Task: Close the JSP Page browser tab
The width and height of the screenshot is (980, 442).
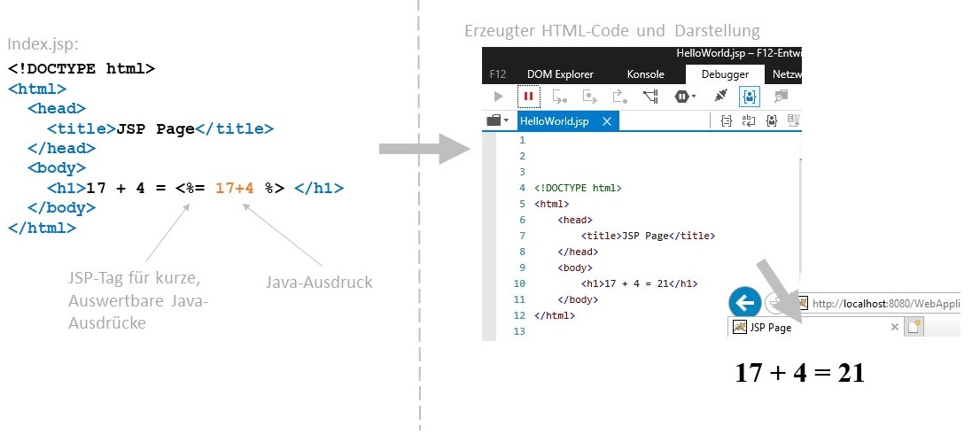Action: pos(894,327)
